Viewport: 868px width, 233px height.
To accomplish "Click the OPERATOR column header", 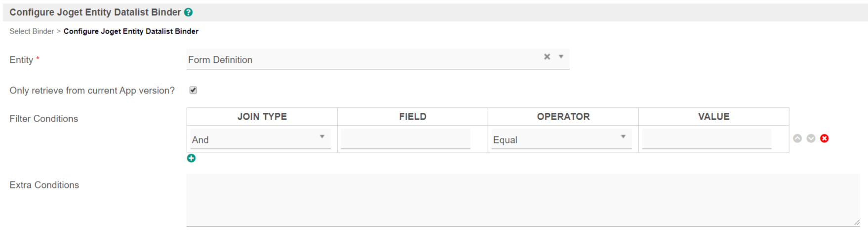I will [x=563, y=117].
